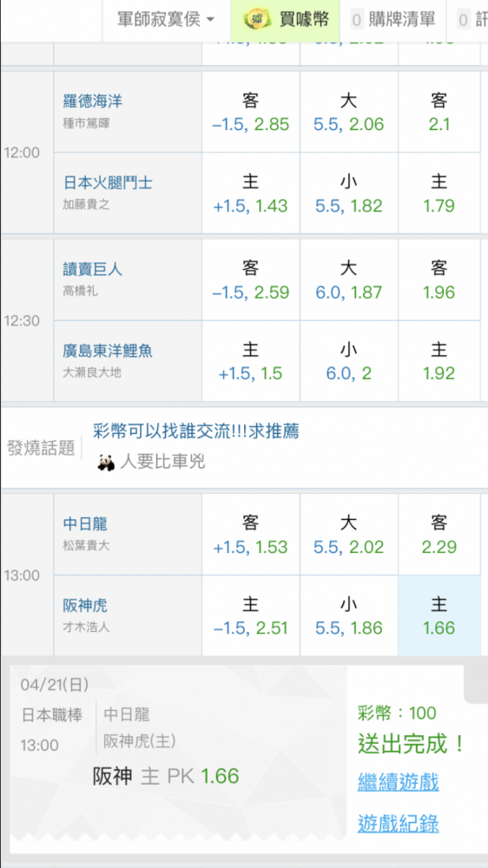Viewport: 488px width, 868px height.
Task: Click the 買噱幣 coin icon
Action: (x=258, y=20)
